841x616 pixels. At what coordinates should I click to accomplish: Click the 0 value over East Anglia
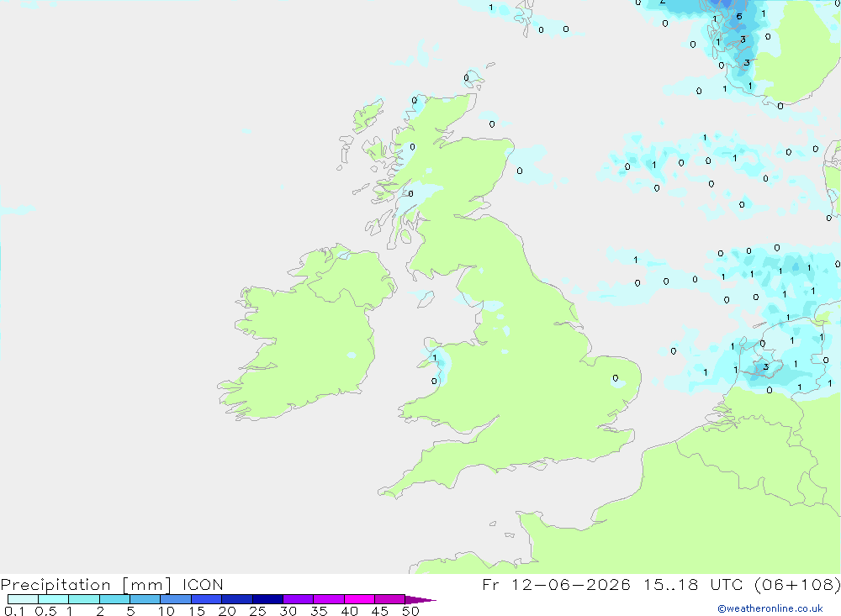pos(616,378)
